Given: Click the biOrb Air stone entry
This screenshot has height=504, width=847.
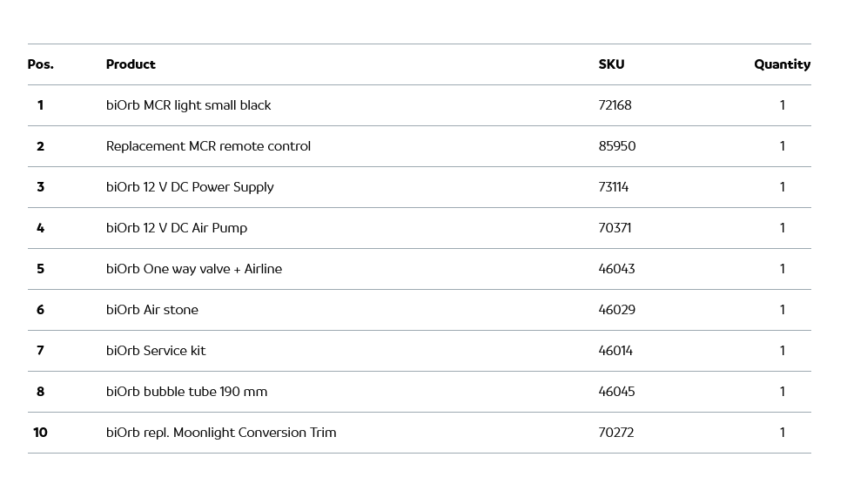Looking at the screenshot, I should pyautogui.click(x=152, y=310).
